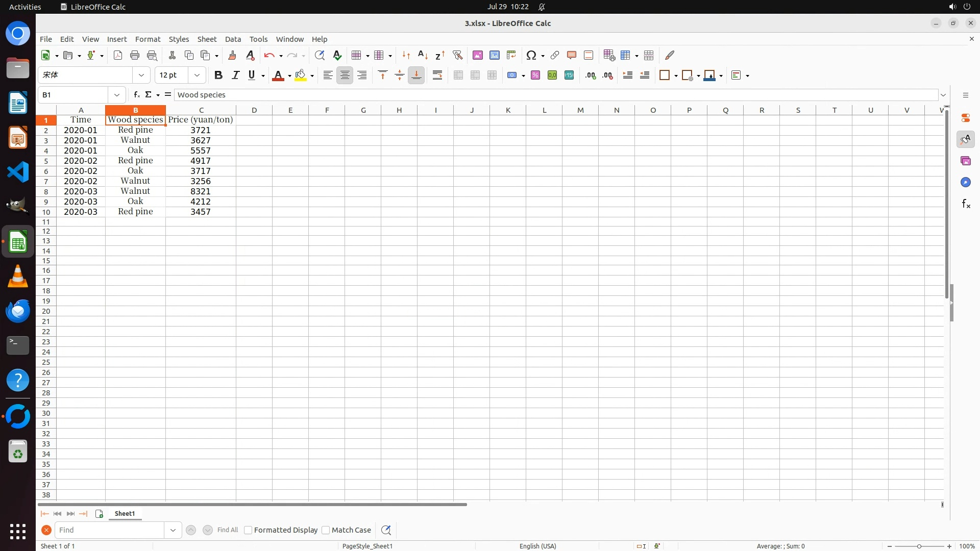
Task: Click the AutoFilter icon
Action: [457, 55]
